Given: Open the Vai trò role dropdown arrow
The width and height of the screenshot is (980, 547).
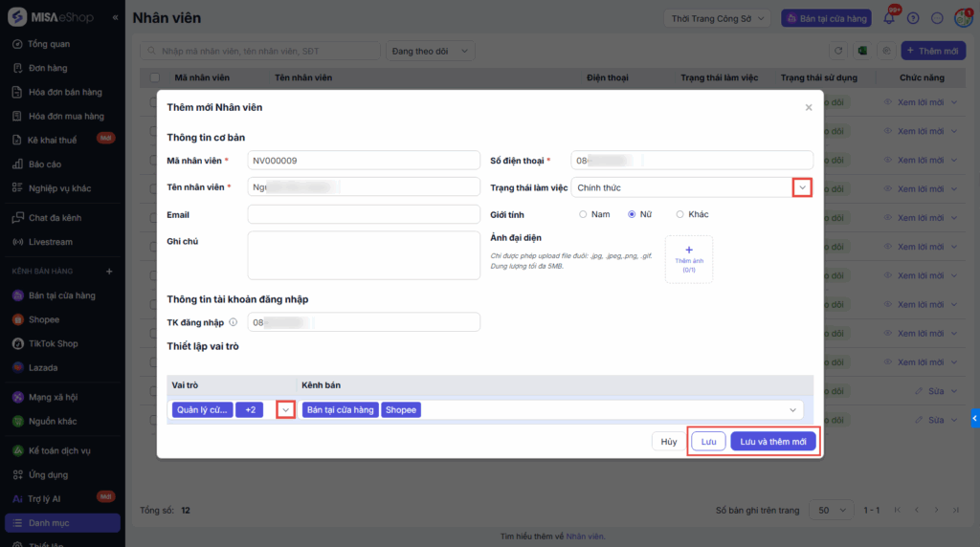Looking at the screenshot, I should coord(285,409).
